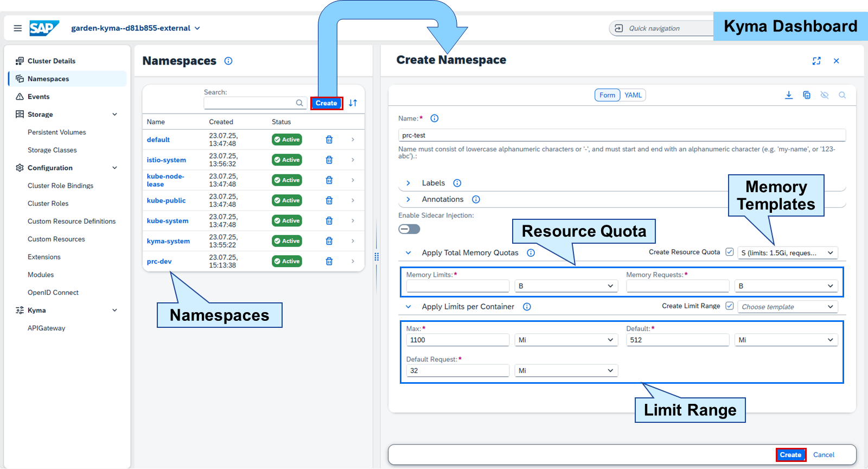Expand the Labels section
The image size is (868, 469).
409,183
